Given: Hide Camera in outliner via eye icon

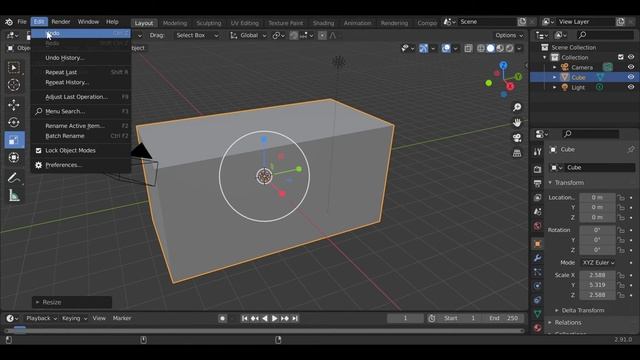Looking at the screenshot, I should tap(631, 67).
